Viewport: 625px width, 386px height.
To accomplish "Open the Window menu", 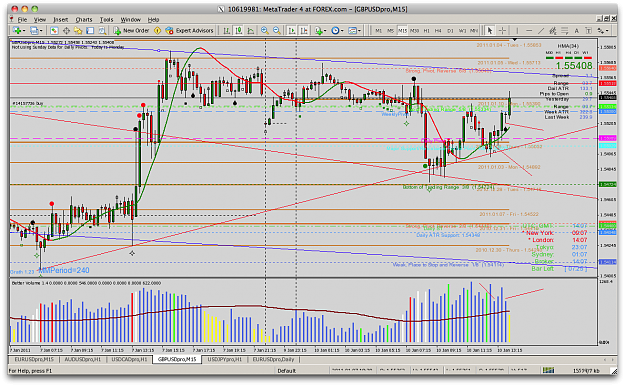I will point(130,20).
